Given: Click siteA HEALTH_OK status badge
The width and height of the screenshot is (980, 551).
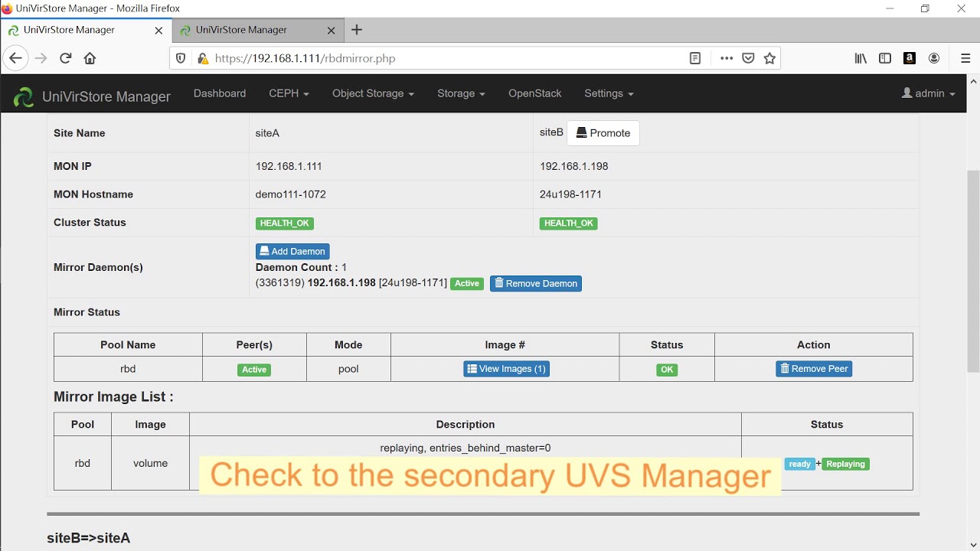Looking at the screenshot, I should click(x=285, y=223).
